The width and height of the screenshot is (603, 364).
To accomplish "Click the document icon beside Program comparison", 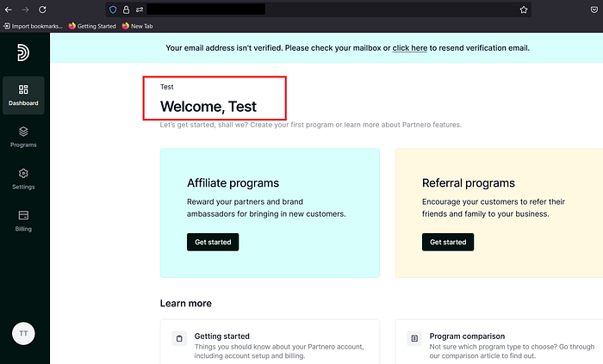I will pyautogui.click(x=414, y=338).
